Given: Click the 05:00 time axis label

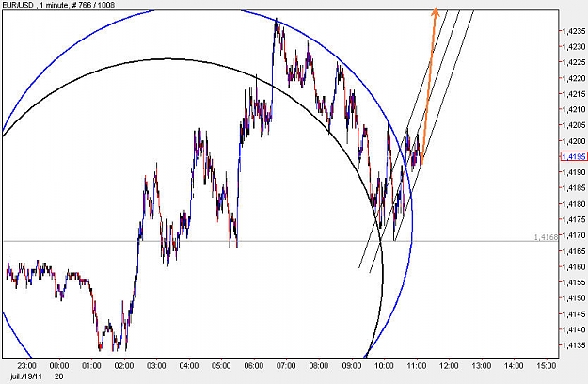Looking at the screenshot, I should pos(221,365).
